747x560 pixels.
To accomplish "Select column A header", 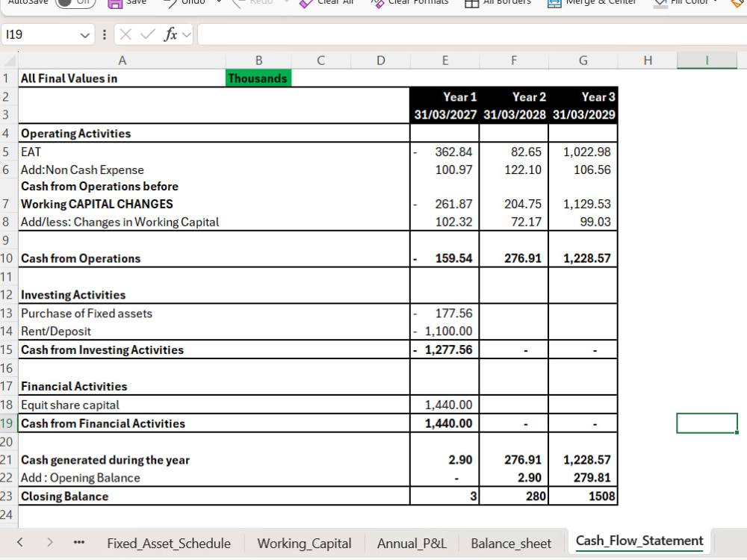I will [122, 60].
